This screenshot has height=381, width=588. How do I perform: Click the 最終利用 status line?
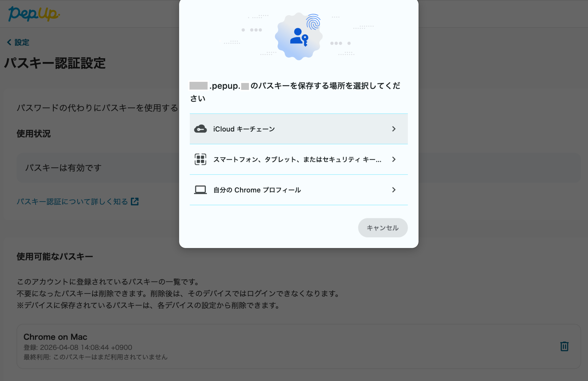(96, 357)
